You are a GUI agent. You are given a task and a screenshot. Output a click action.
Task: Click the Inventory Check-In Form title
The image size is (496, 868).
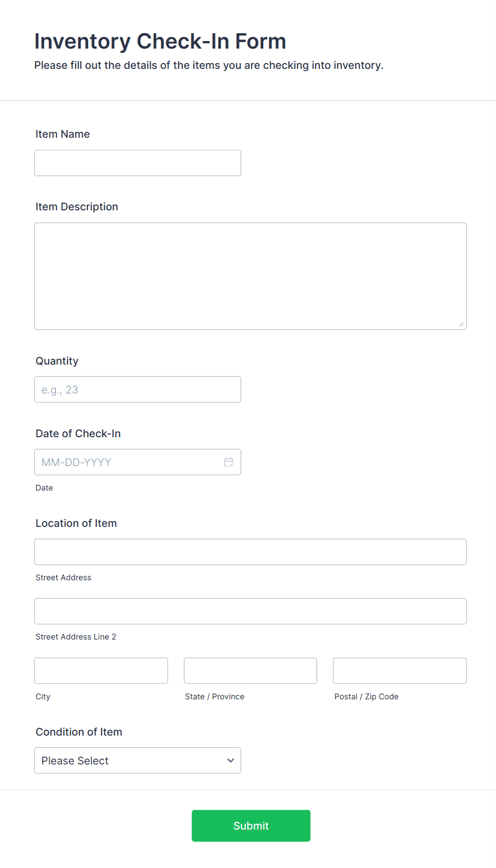160,41
